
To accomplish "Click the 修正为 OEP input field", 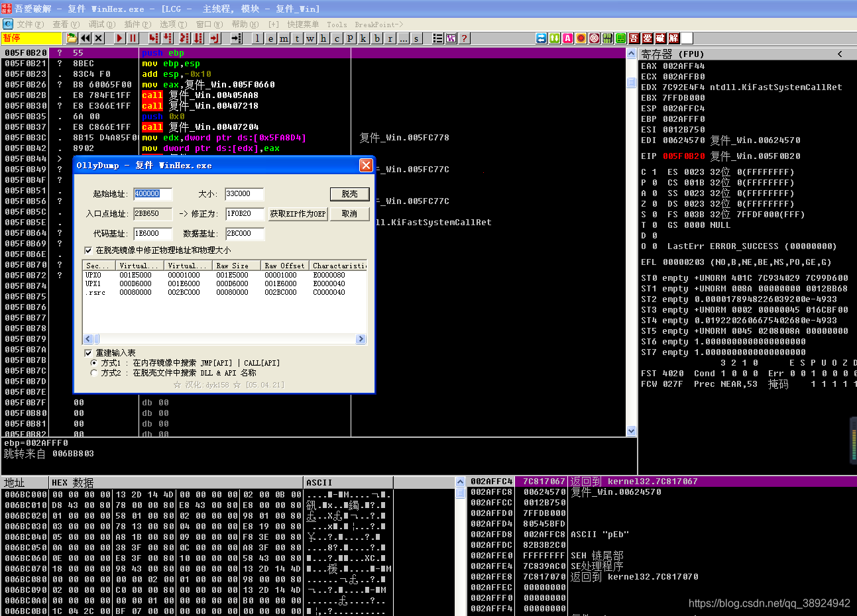I will click(x=245, y=214).
